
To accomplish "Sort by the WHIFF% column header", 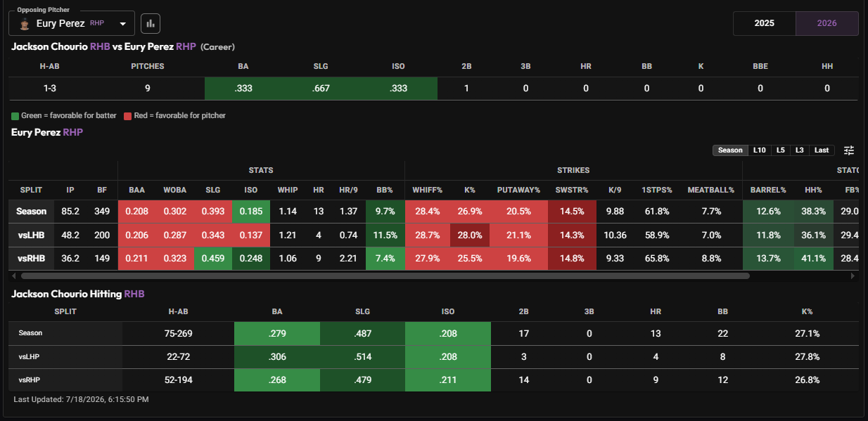I will pos(427,190).
